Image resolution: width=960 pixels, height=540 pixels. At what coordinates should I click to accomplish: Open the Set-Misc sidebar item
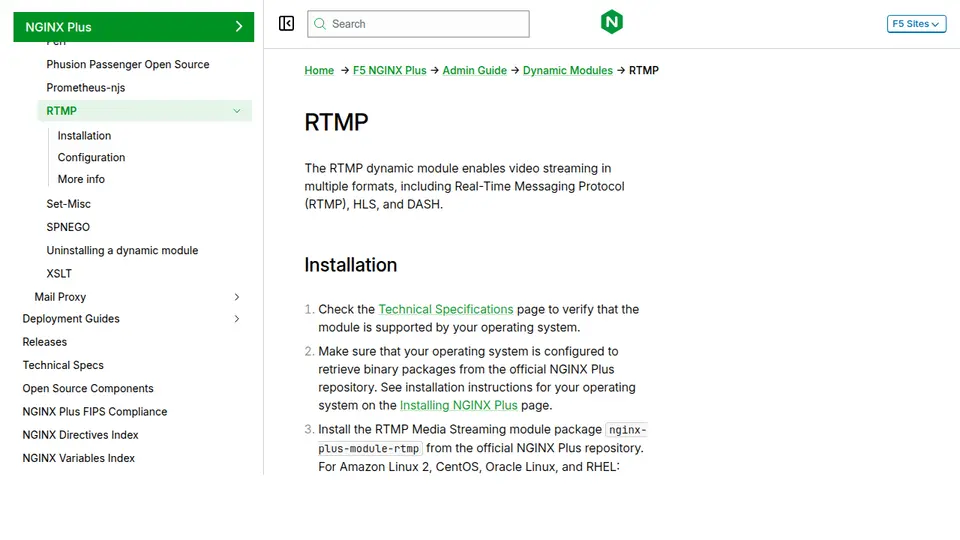(x=69, y=204)
